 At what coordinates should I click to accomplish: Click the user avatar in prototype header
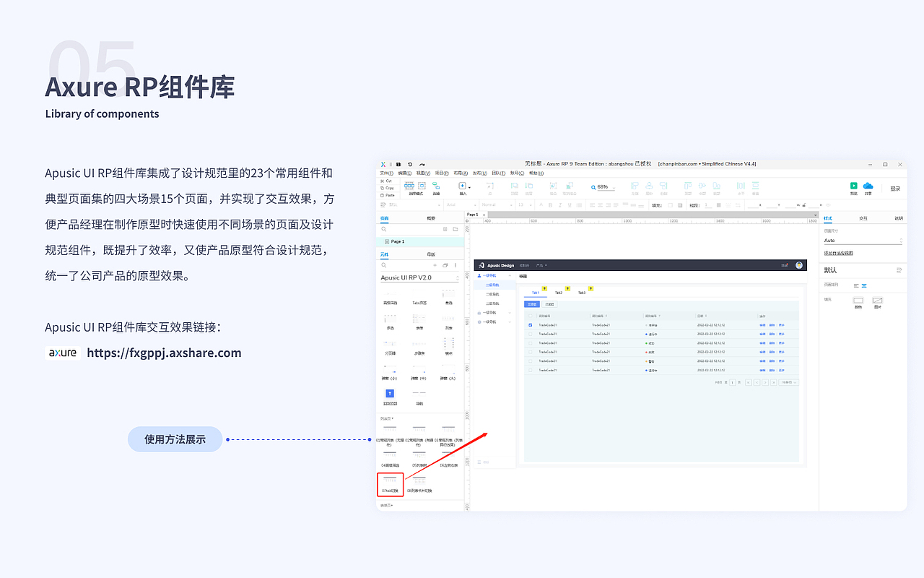tap(799, 265)
